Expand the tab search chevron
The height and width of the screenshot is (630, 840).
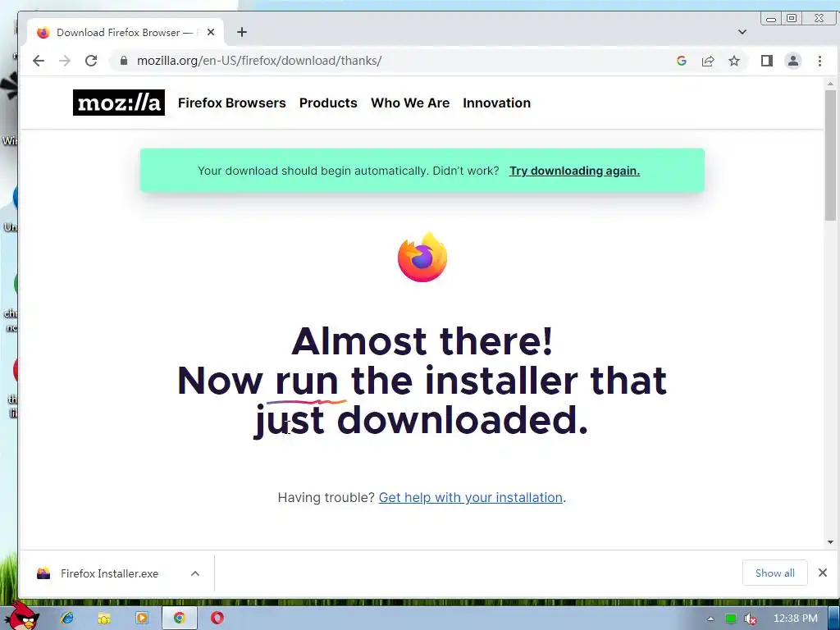coord(742,32)
